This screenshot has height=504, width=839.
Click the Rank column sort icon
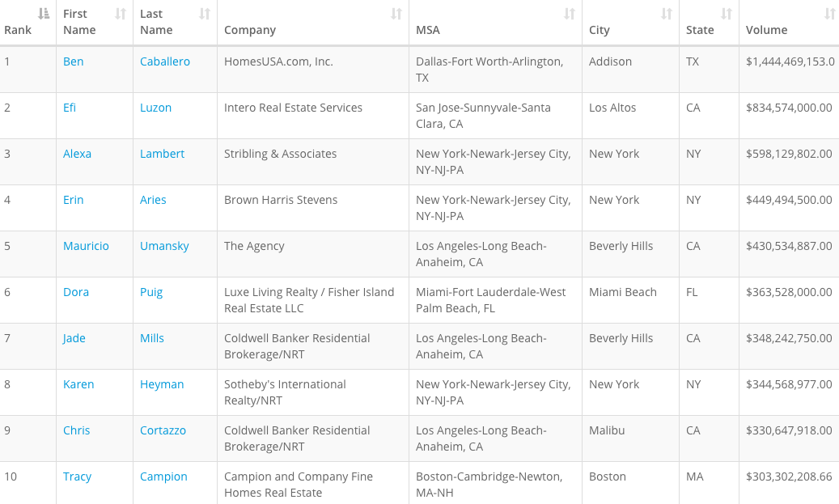pyautogui.click(x=44, y=14)
